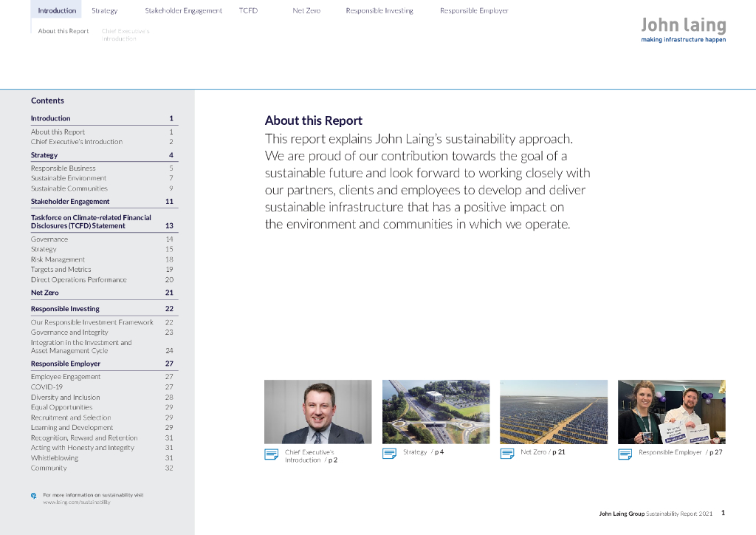Visit the www.laing.com/sustainability link
756x535 pixels.
(77, 502)
